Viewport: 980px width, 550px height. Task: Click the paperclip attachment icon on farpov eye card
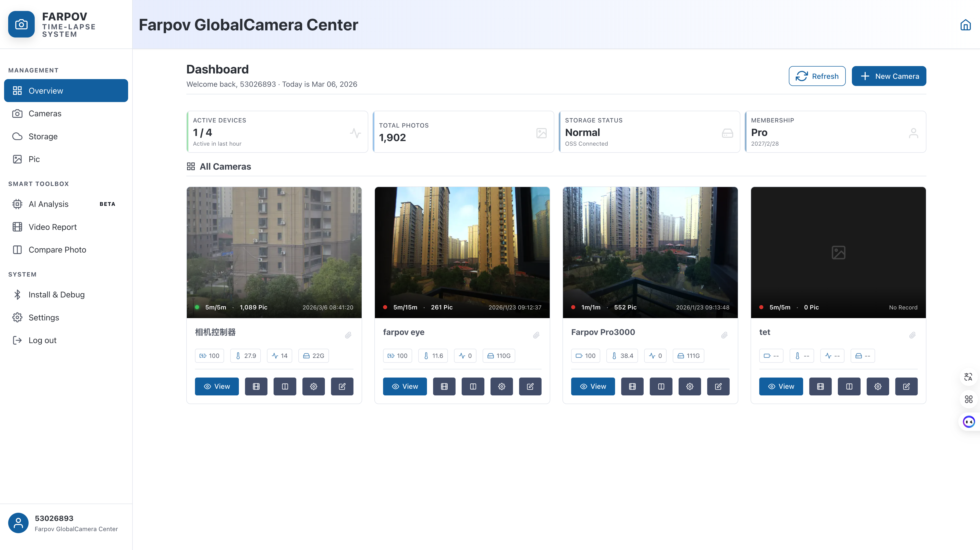pyautogui.click(x=536, y=335)
